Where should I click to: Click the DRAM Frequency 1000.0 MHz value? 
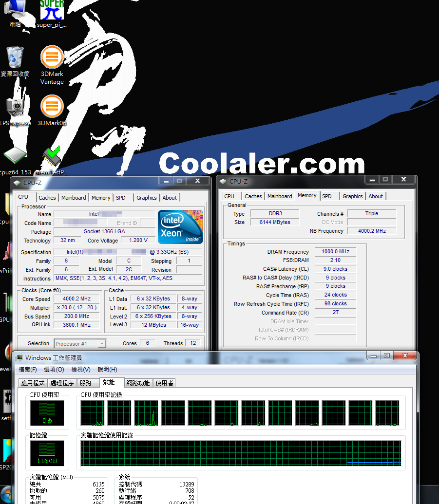click(335, 251)
